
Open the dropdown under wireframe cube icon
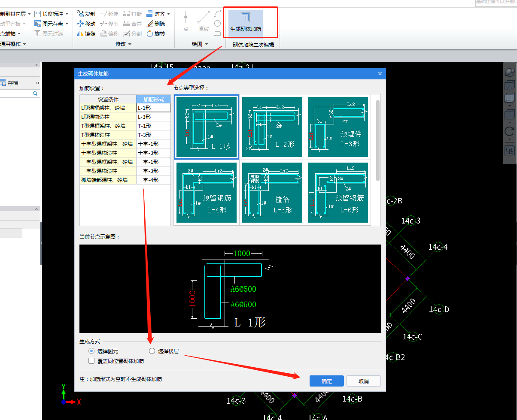click(x=510, y=106)
